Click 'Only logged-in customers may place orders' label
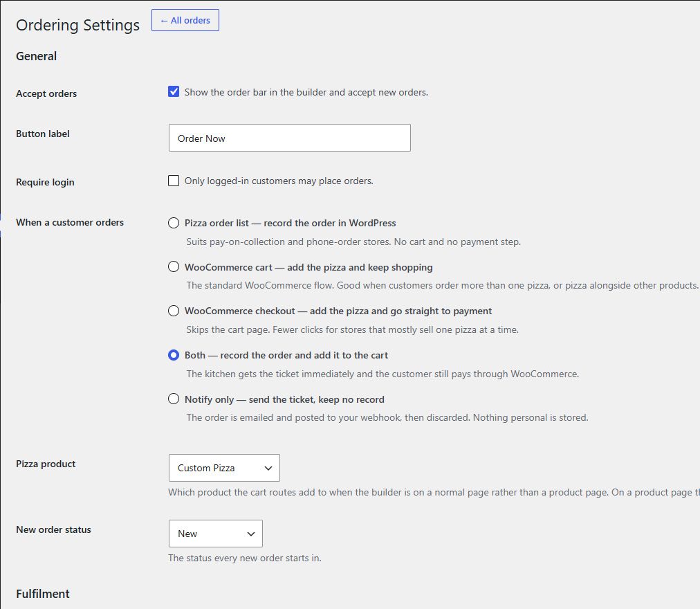 tap(279, 181)
